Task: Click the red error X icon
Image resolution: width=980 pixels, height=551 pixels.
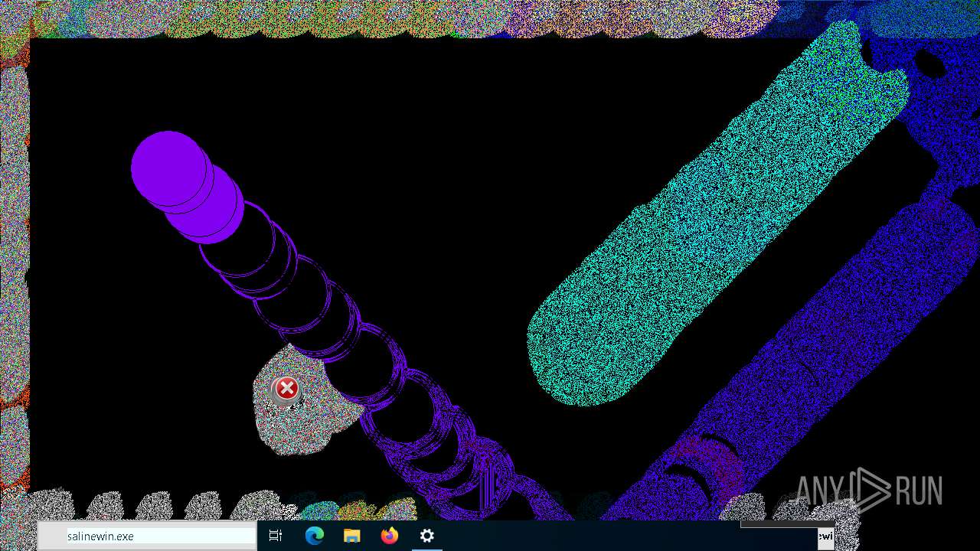Action: pos(286,389)
